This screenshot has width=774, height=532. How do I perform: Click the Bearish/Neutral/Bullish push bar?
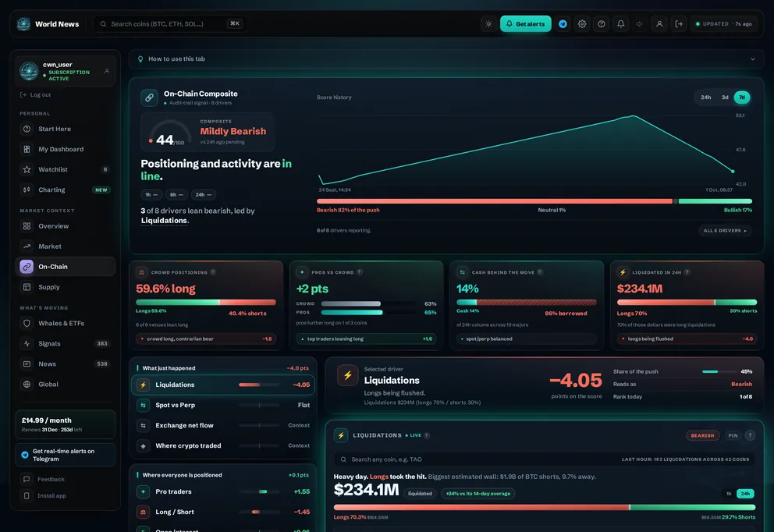click(534, 201)
